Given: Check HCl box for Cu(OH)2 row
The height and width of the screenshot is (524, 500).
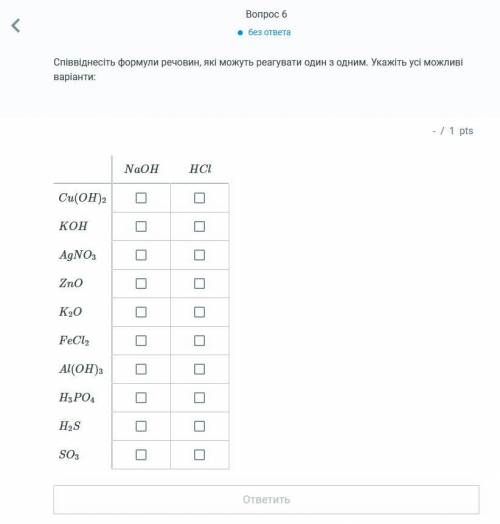Looking at the screenshot, I should 200,198.
